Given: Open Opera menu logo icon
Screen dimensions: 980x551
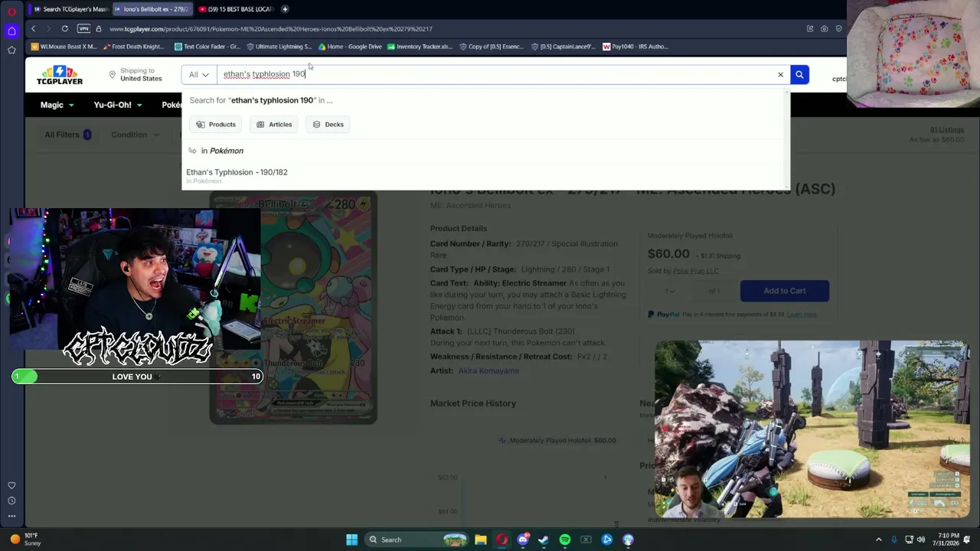Looking at the screenshot, I should tap(11, 11).
